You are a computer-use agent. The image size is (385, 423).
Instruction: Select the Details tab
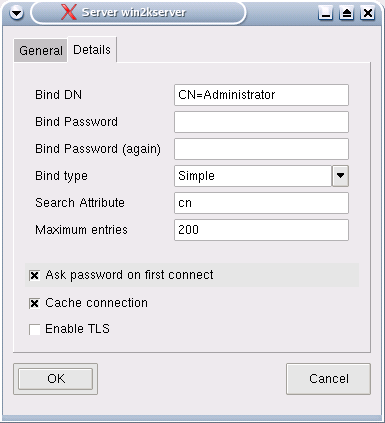pyautogui.click(x=92, y=50)
